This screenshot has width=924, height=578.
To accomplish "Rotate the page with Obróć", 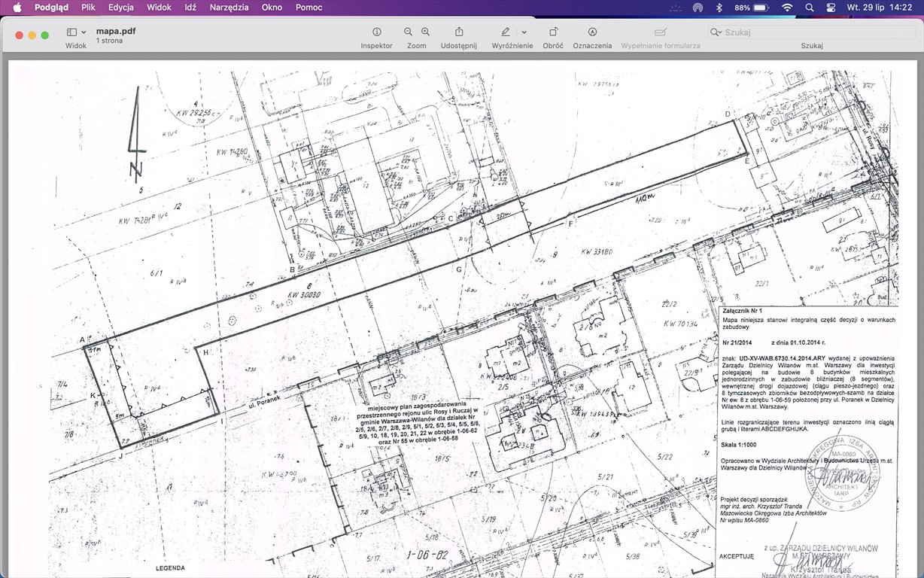I will 553,32.
